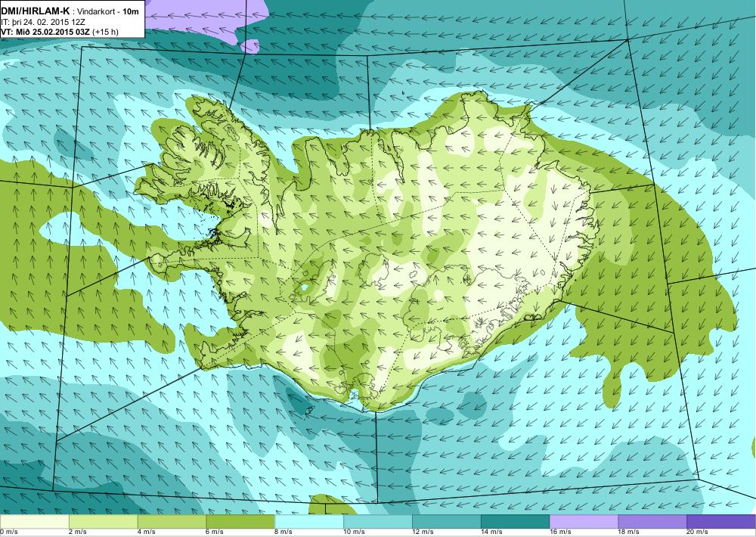Click the dark purple swatch above 20 m/s
This screenshot has height=537, width=756.
click(721, 522)
